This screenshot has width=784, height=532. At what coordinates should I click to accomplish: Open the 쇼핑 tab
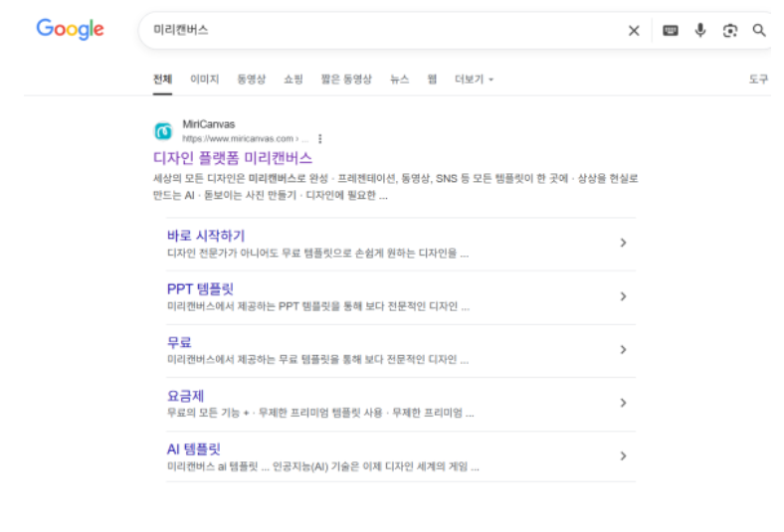tap(293, 79)
